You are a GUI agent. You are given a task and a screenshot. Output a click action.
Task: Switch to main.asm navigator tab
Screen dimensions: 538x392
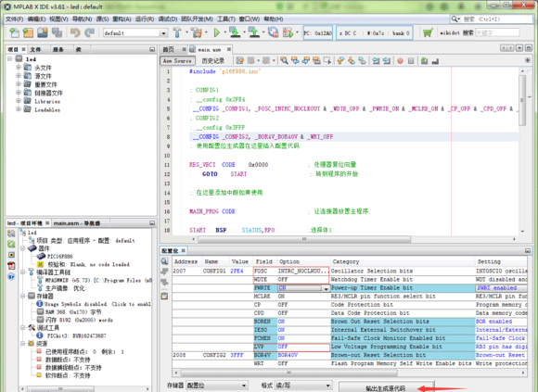tap(77, 223)
